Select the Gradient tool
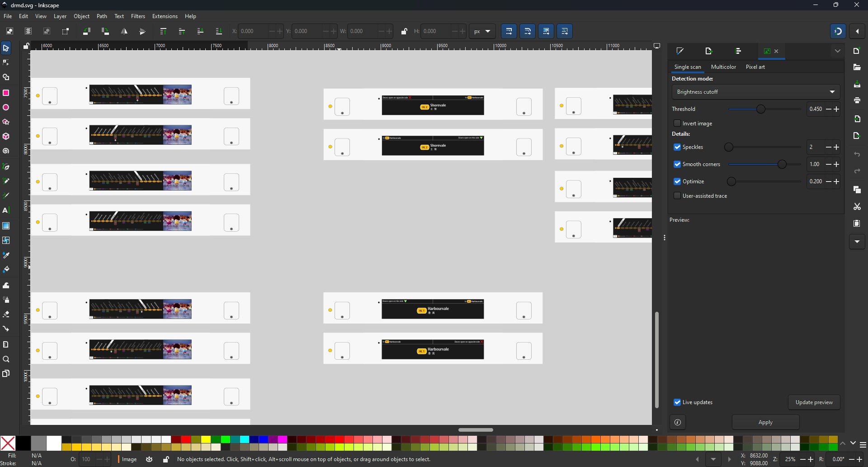This screenshot has width=868, height=467. (6, 226)
